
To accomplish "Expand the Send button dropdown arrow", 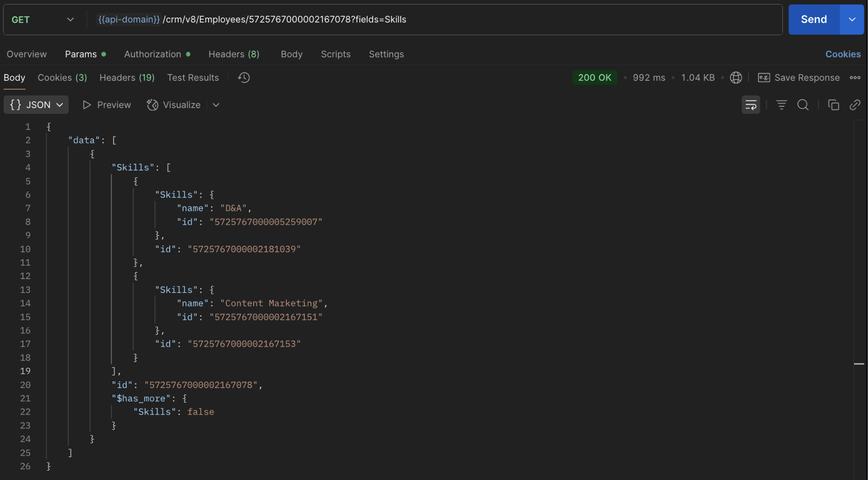I will (x=852, y=20).
